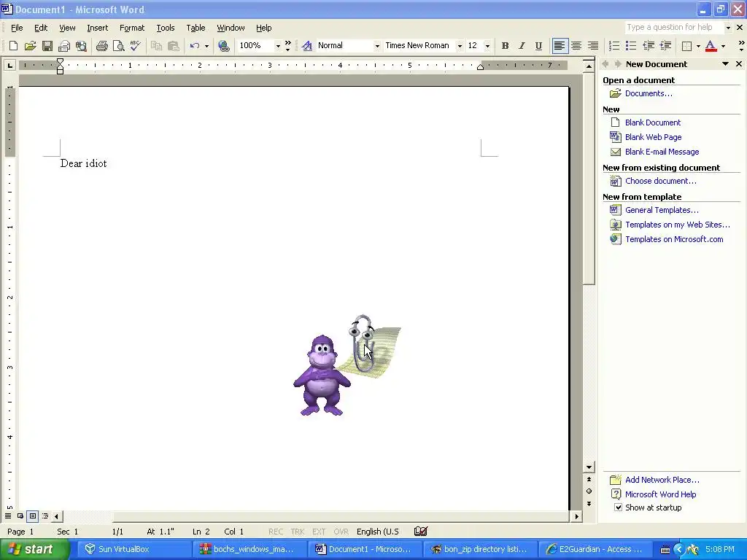
Task: Toggle Italic formatting
Action: [x=522, y=46]
